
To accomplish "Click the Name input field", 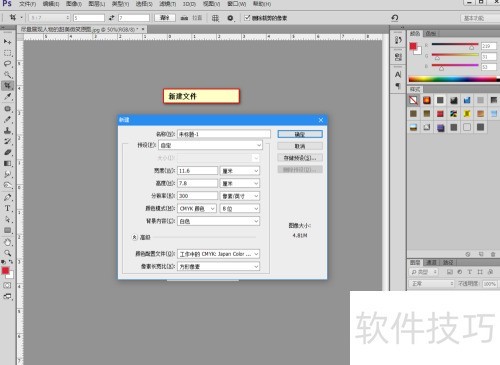I will 224,134.
